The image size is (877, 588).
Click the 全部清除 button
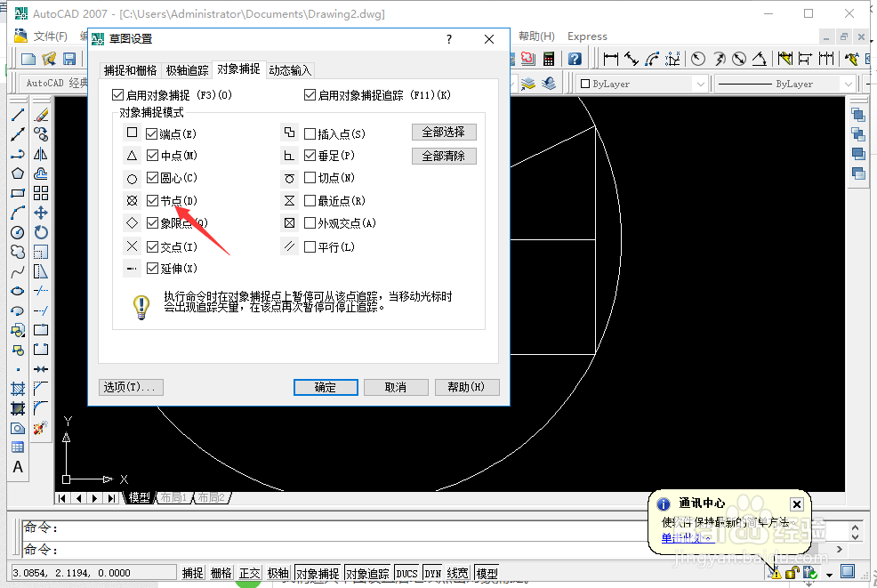[444, 156]
